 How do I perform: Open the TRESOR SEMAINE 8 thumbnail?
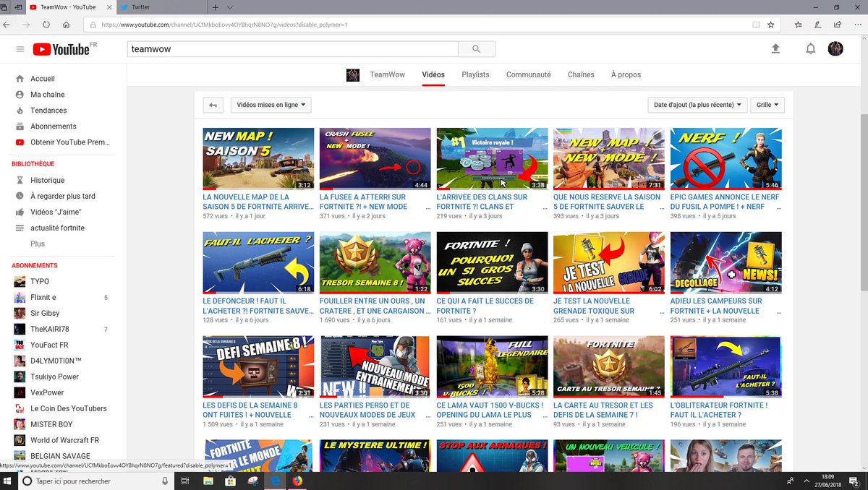click(375, 263)
